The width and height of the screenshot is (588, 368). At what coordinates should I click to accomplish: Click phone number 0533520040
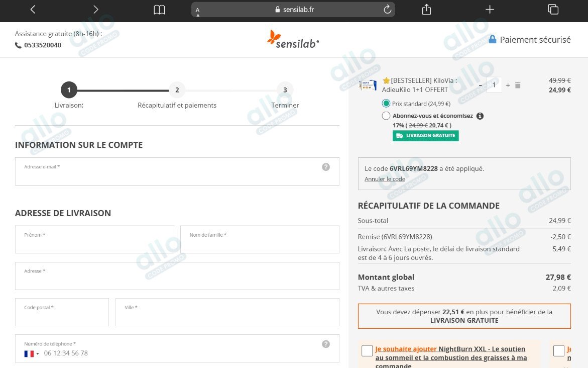[43, 45]
